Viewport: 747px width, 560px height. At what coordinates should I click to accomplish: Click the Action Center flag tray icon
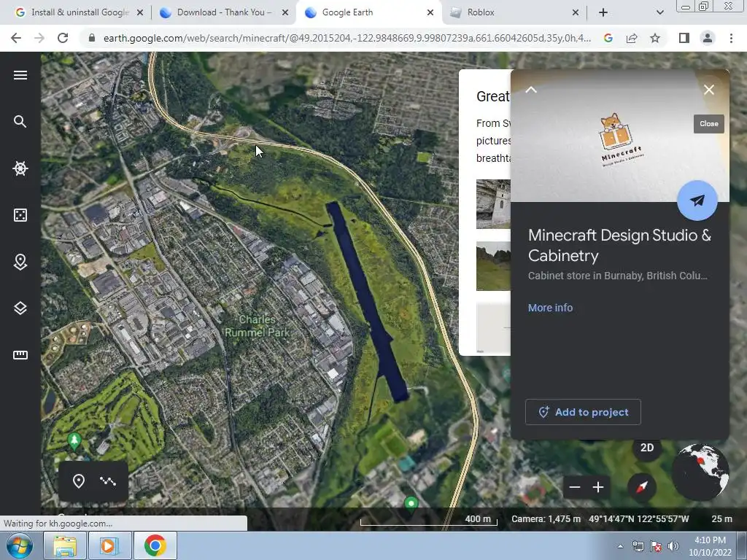coord(656,546)
